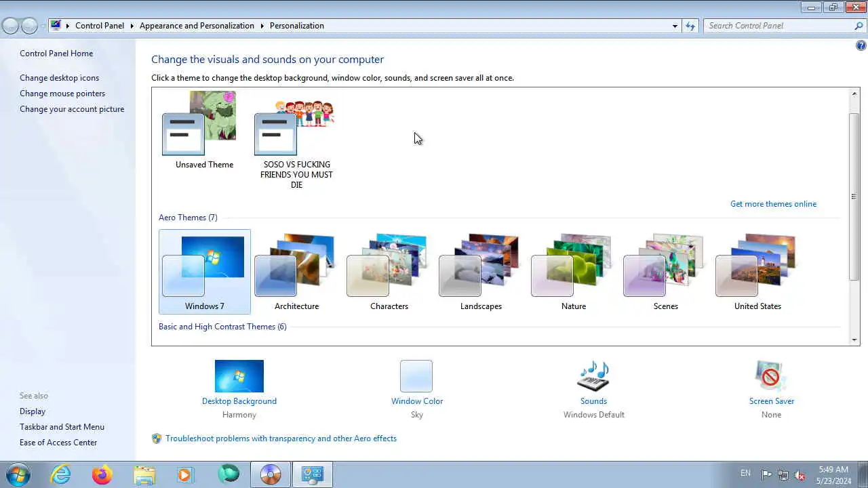Click Personalization breadcrumb segment
The height and width of the screenshot is (488, 868).
pos(297,26)
